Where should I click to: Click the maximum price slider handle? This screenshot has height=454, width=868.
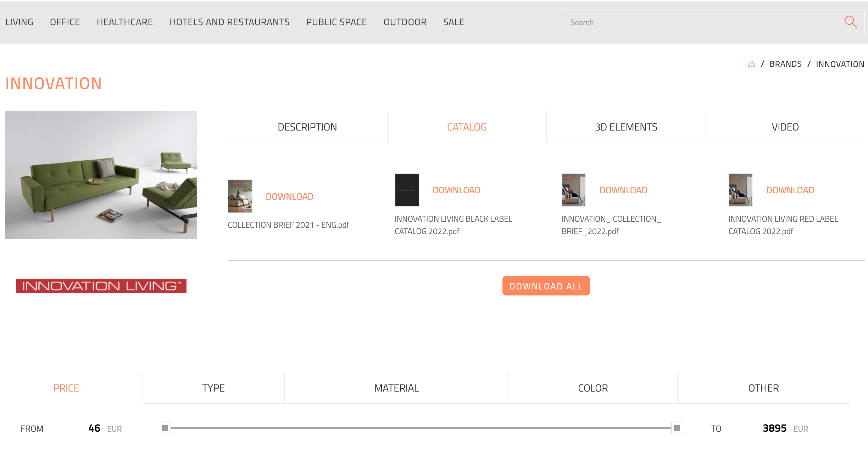677,428
